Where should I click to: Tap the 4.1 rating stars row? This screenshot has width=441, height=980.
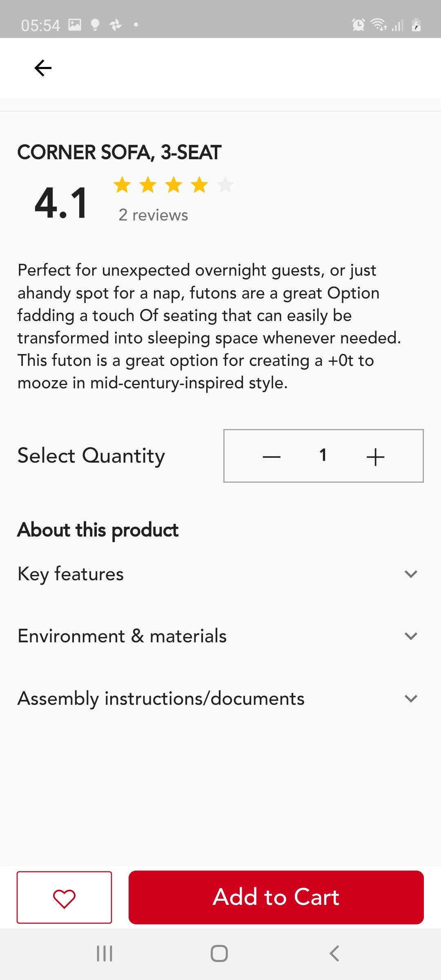tap(173, 185)
